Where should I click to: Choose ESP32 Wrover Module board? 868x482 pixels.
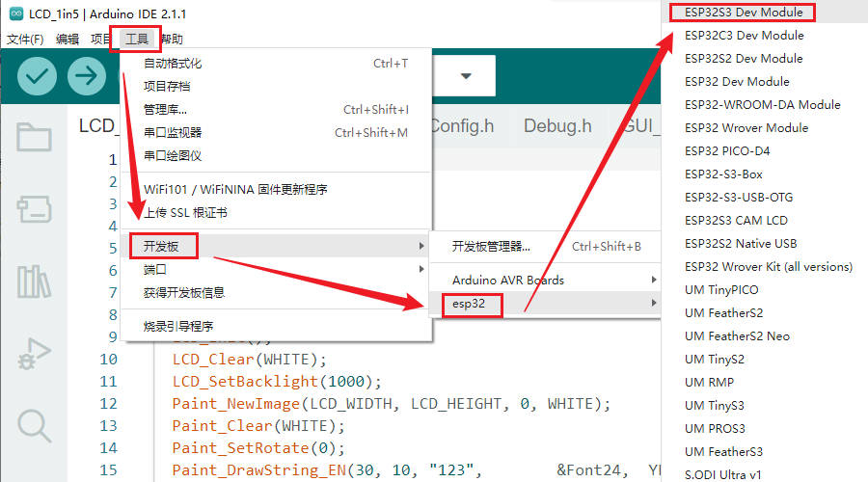tap(765, 128)
